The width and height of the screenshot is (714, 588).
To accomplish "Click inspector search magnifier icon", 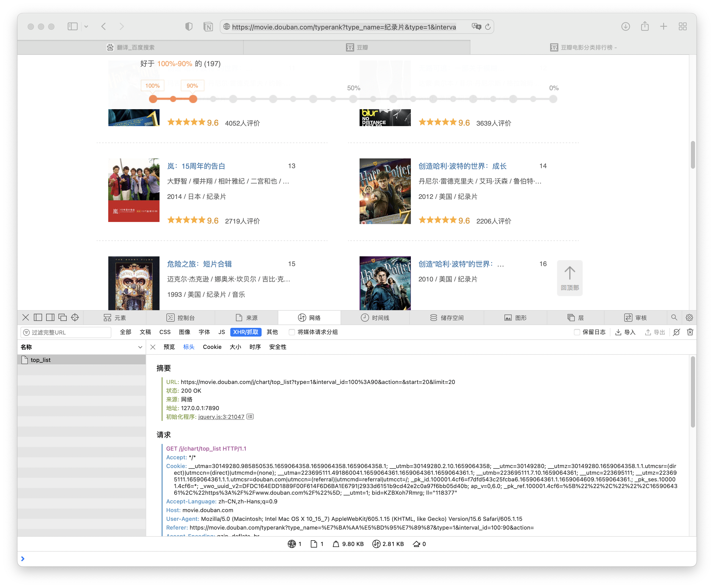I will point(674,317).
